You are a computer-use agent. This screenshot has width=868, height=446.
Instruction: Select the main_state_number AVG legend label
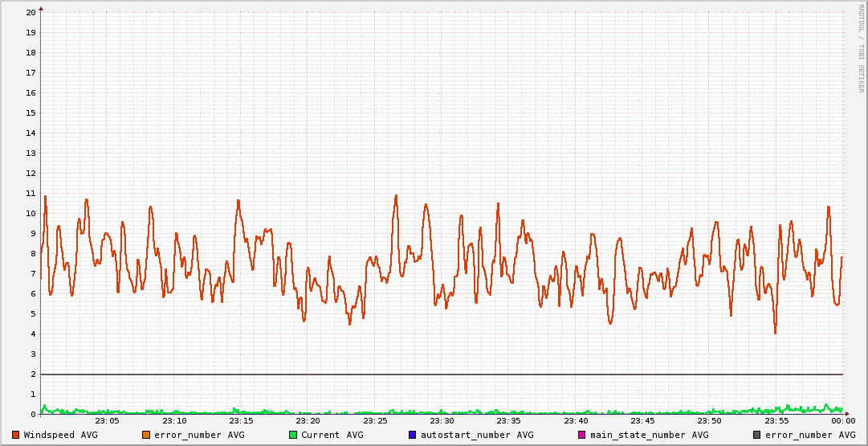(649, 435)
